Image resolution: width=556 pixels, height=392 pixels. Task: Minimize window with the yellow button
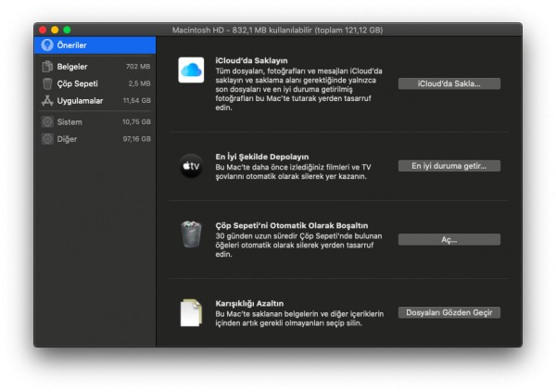(55, 30)
